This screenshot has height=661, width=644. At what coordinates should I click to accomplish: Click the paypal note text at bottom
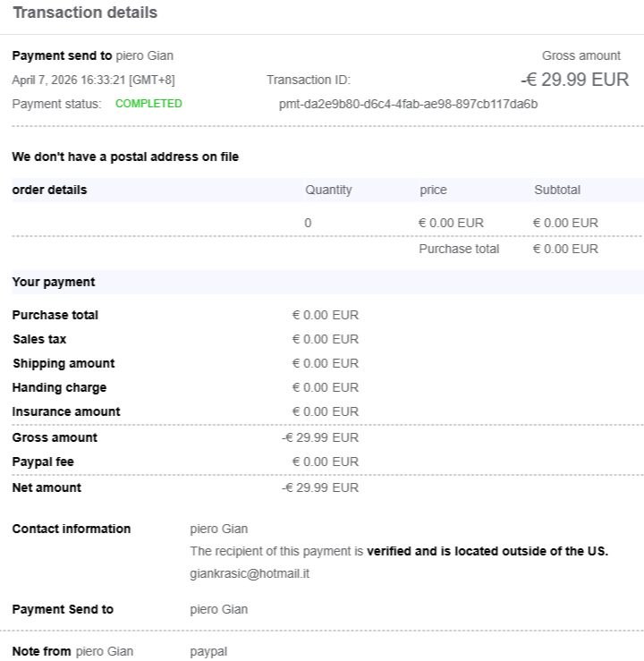tap(208, 651)
